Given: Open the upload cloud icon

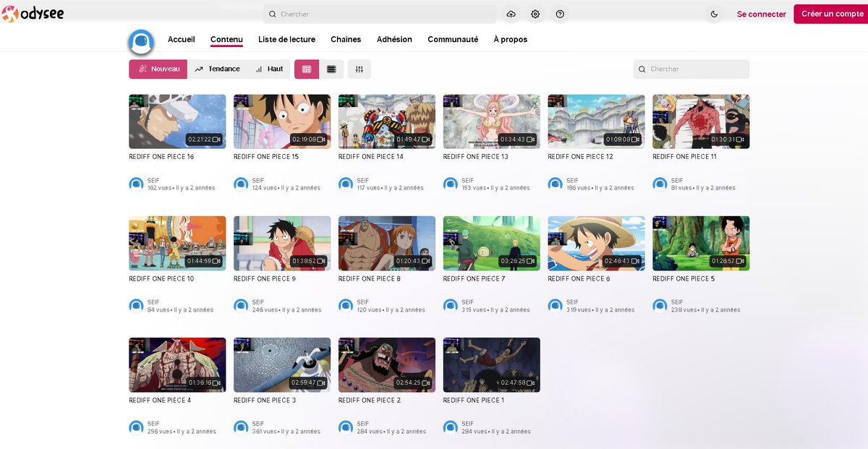Looking at the screenshot, I should click(x=511, y=14).
